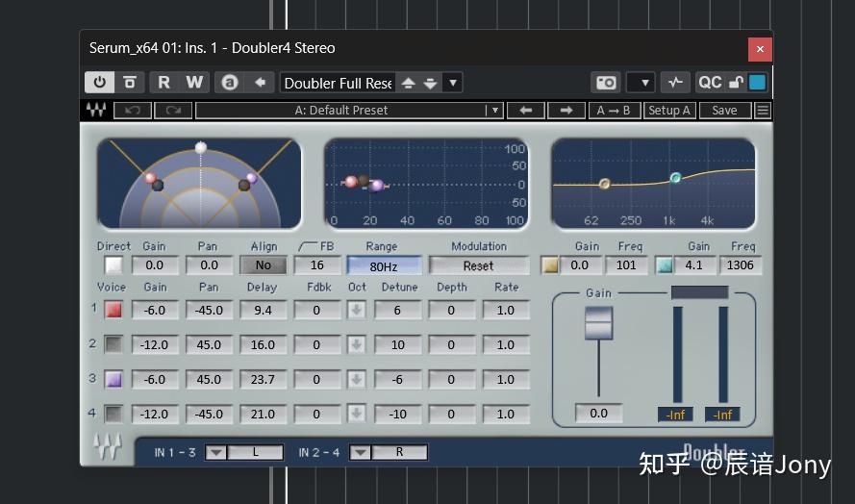855x504 pixels.
Task: Click the Waves Save button
Action: pyautogui.click(x=724, y=111)
